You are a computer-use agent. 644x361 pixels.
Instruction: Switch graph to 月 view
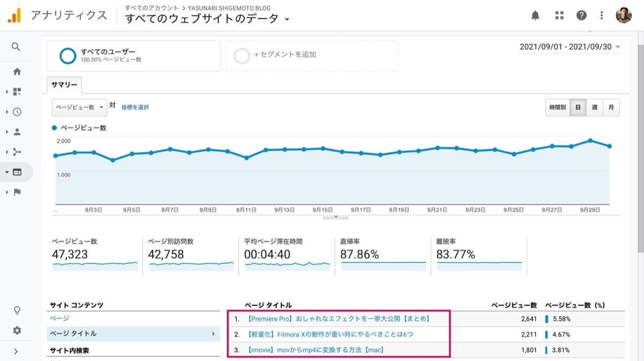pyautogui.click(x=611, y=107)
